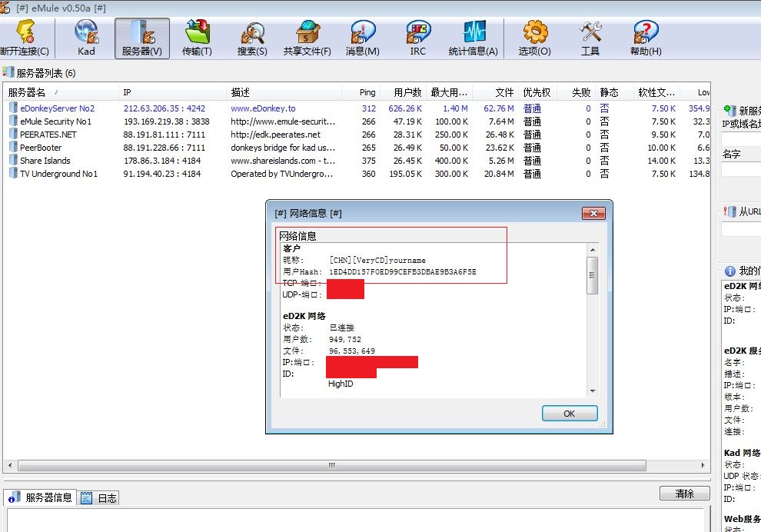
Task: Click OK in the network info dialog
Action: point(570,414)
